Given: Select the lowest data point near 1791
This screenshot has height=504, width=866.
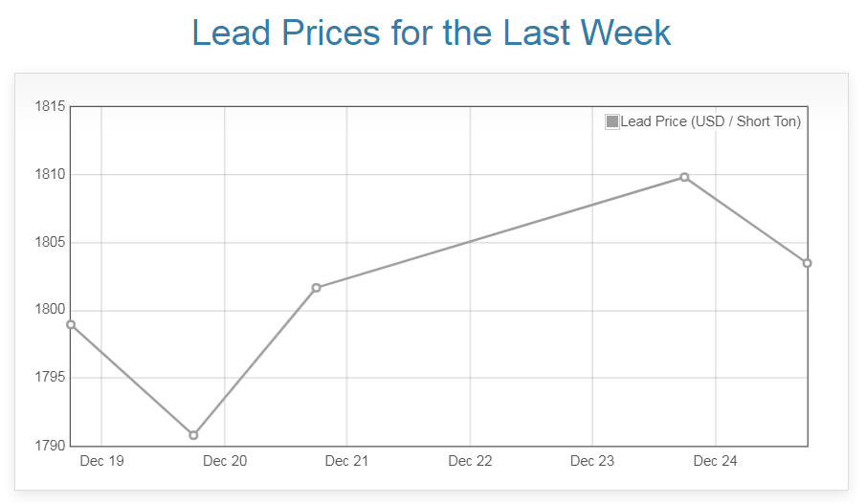Looking at the screenshot, I should tap(193, 435).
